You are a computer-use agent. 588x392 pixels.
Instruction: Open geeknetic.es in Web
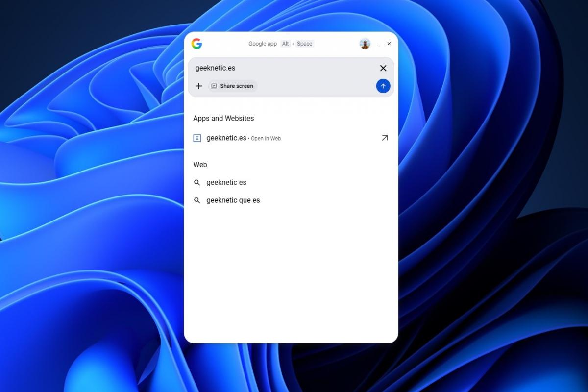266,138
